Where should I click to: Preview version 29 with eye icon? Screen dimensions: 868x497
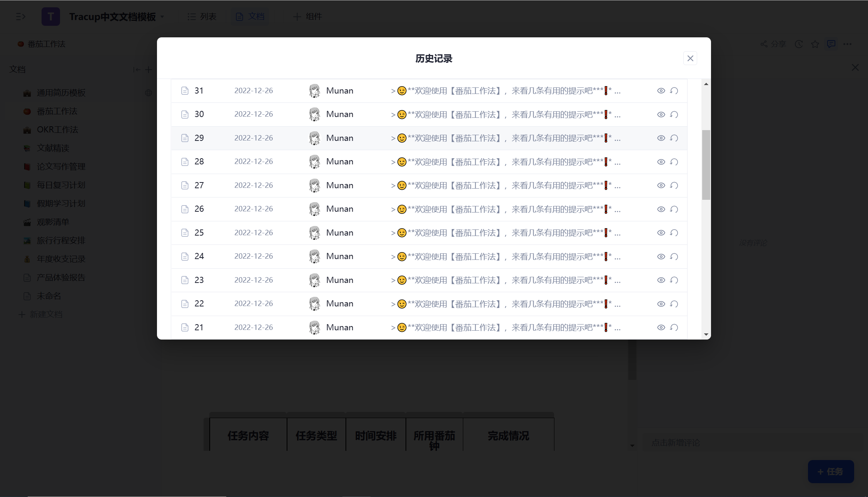click(661, 138)
